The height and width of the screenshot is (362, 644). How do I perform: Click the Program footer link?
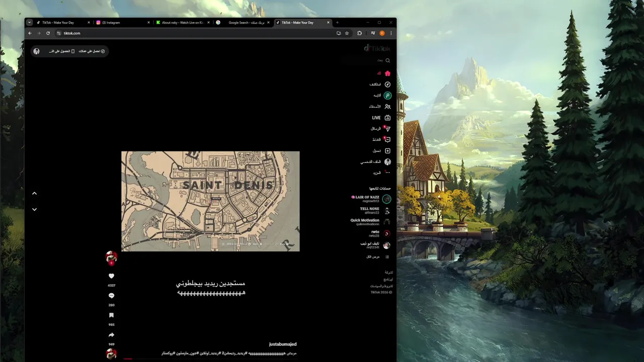tap(388, 279)
